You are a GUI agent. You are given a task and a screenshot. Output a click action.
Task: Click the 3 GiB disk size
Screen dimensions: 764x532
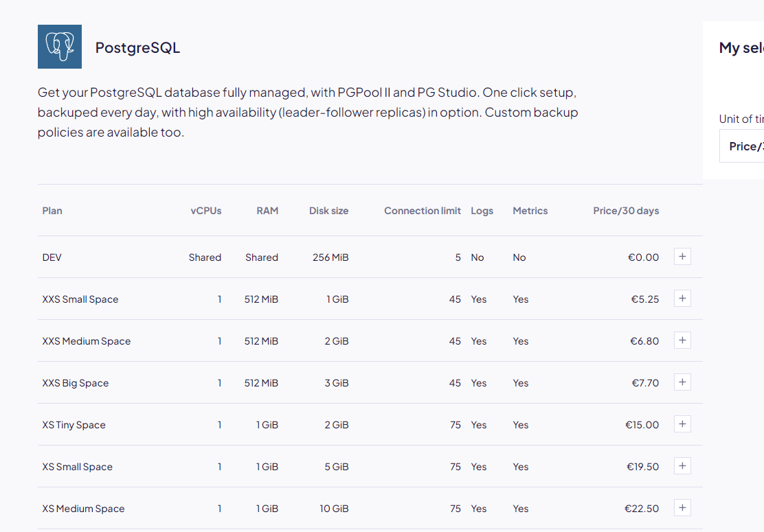coord(337,383)
